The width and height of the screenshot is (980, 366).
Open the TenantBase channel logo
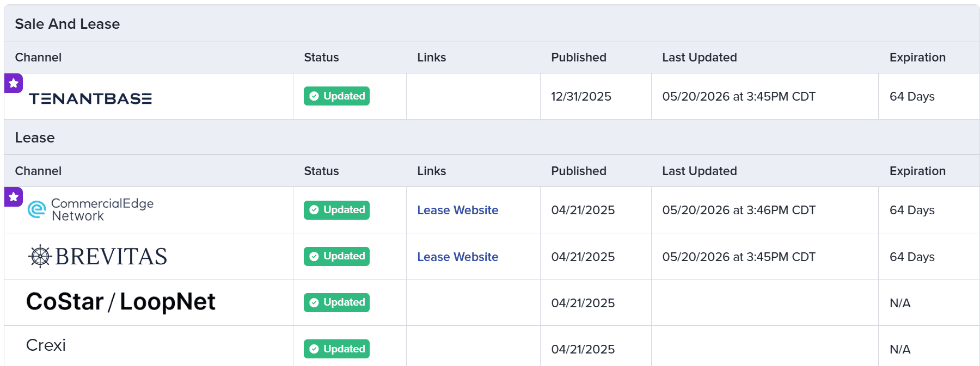pyautogui.click(x=90, y=98)
